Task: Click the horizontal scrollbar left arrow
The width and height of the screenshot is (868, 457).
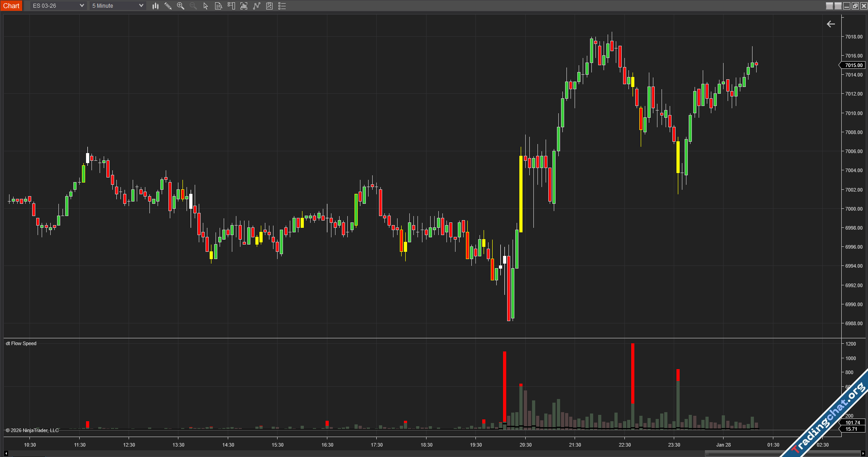Action: [x=6, y=453]
